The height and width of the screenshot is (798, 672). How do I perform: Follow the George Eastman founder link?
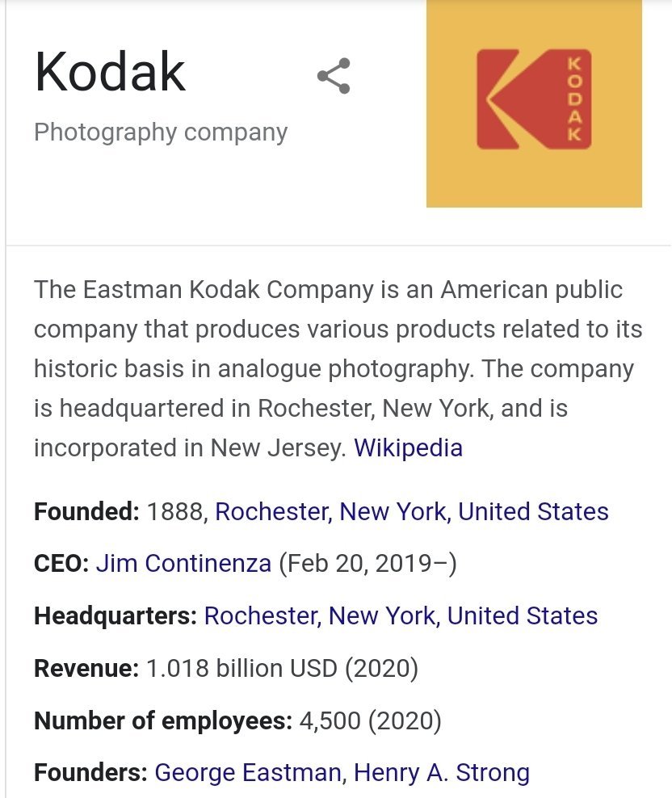(248, 772)
